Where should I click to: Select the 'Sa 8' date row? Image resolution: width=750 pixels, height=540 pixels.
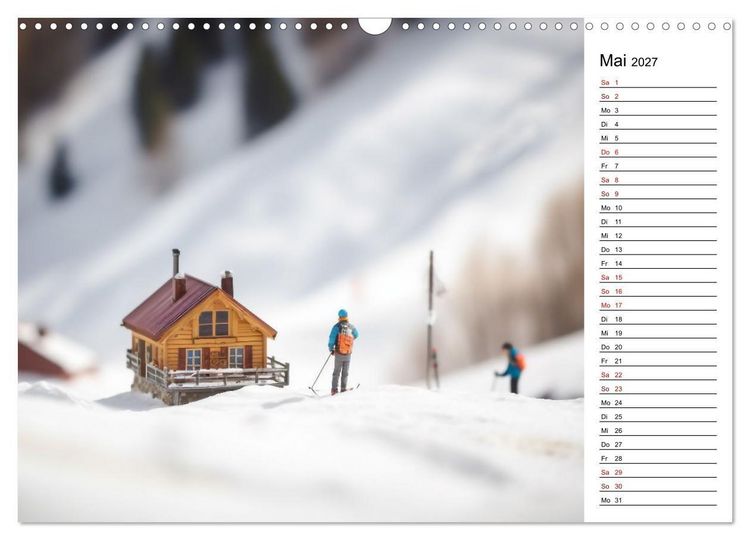point(658,180)
